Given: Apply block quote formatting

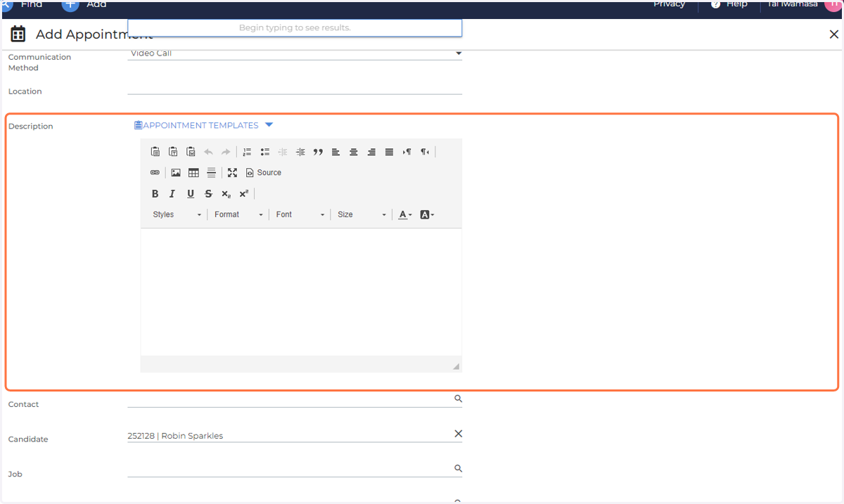Looking at the screenshot, I should pos(318,152).
